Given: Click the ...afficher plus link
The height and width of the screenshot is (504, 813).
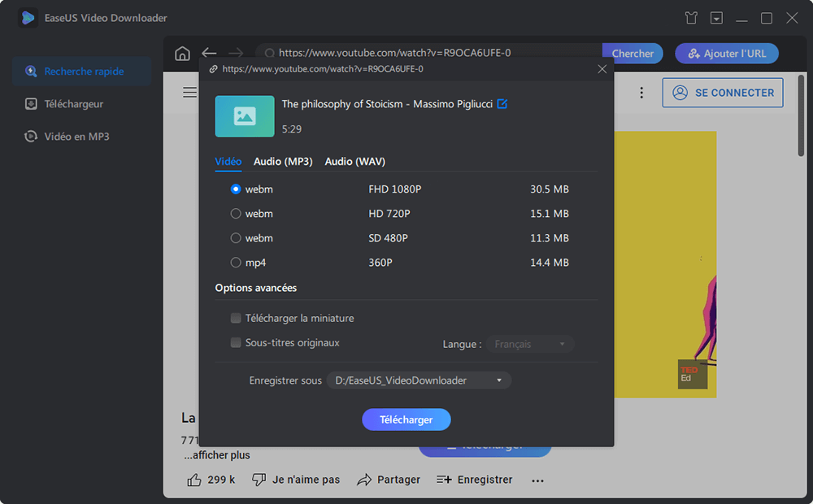Looking at the screenshot, I should click(217, 455).
